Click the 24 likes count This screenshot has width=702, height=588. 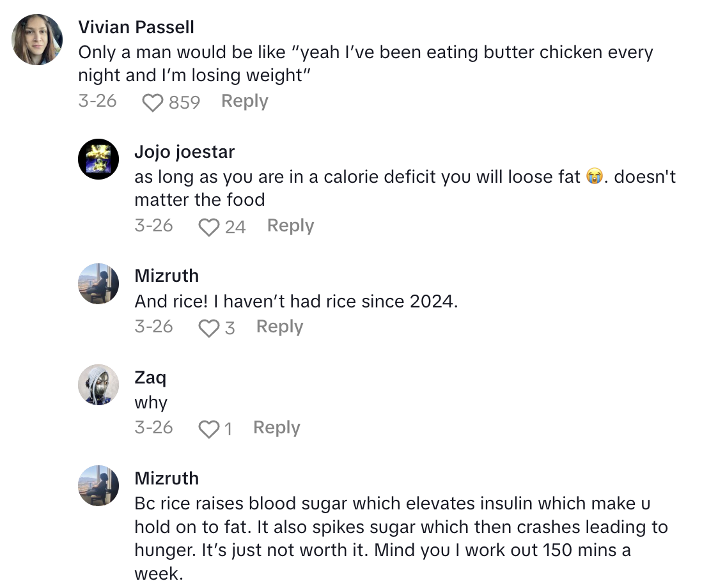tap(235, 227)
